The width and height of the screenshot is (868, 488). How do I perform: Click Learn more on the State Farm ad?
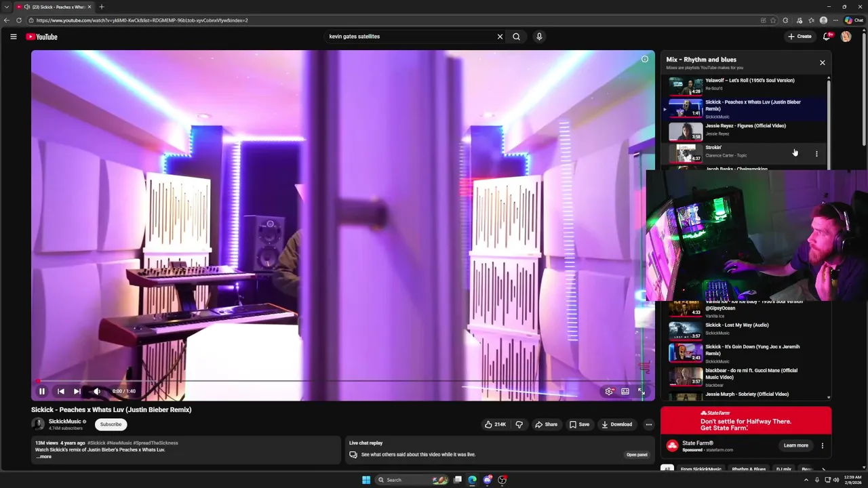tap(796, 445)
